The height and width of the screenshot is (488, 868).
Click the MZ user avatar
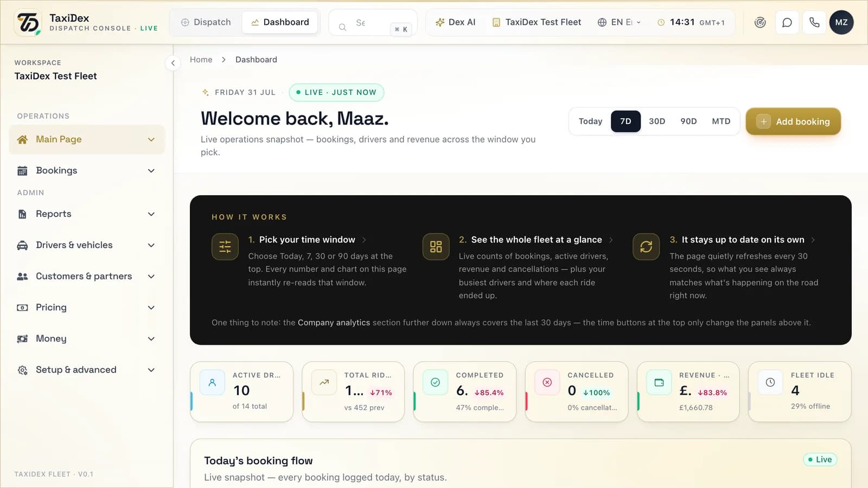[x=841, y=22]
